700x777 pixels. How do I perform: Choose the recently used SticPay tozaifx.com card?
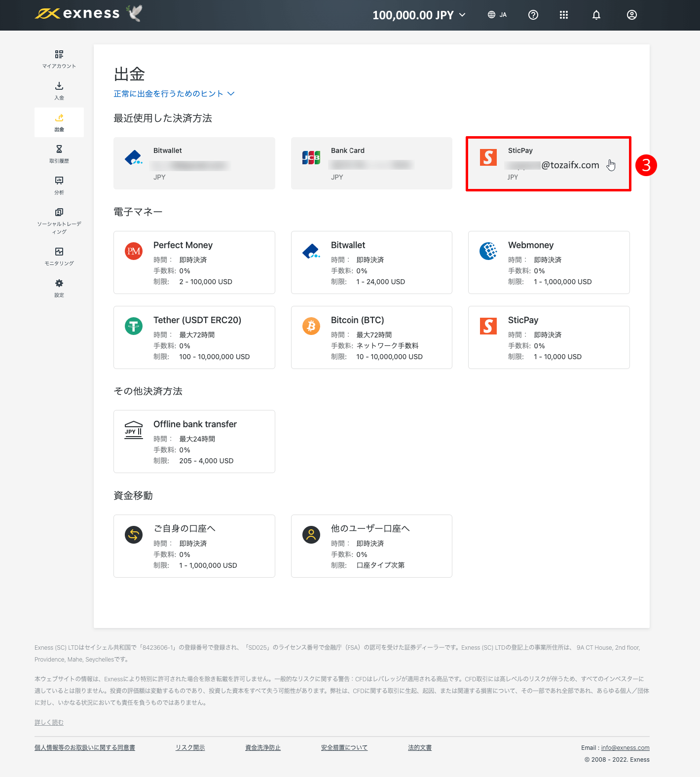[549, 163]
